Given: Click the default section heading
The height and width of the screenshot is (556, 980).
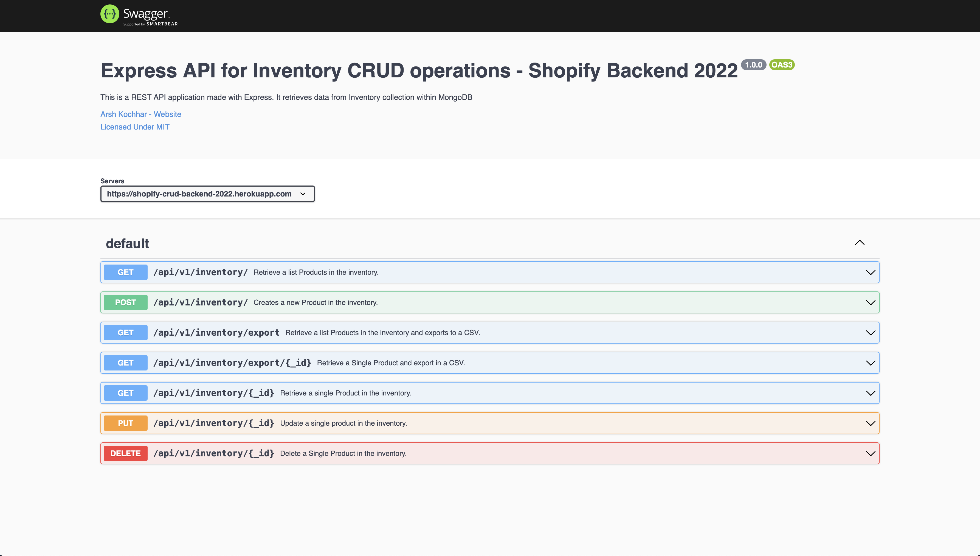Looking at the screenshot, I should point(127,244).
